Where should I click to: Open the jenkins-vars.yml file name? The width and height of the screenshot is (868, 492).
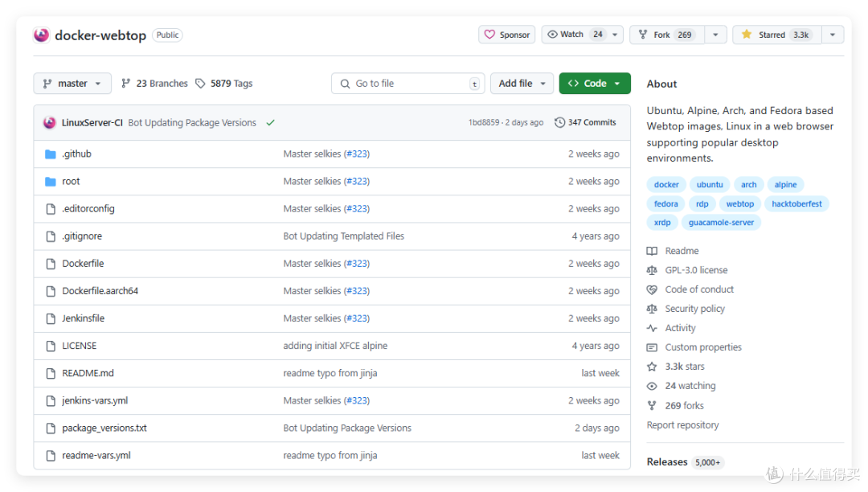(95, 400)
